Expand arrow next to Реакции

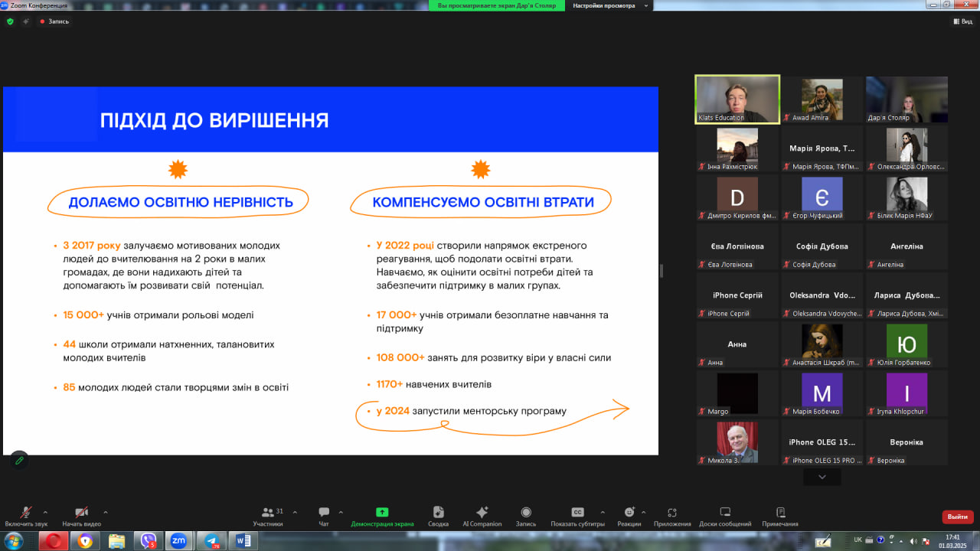pyautogui.click(x=643, y=512)
